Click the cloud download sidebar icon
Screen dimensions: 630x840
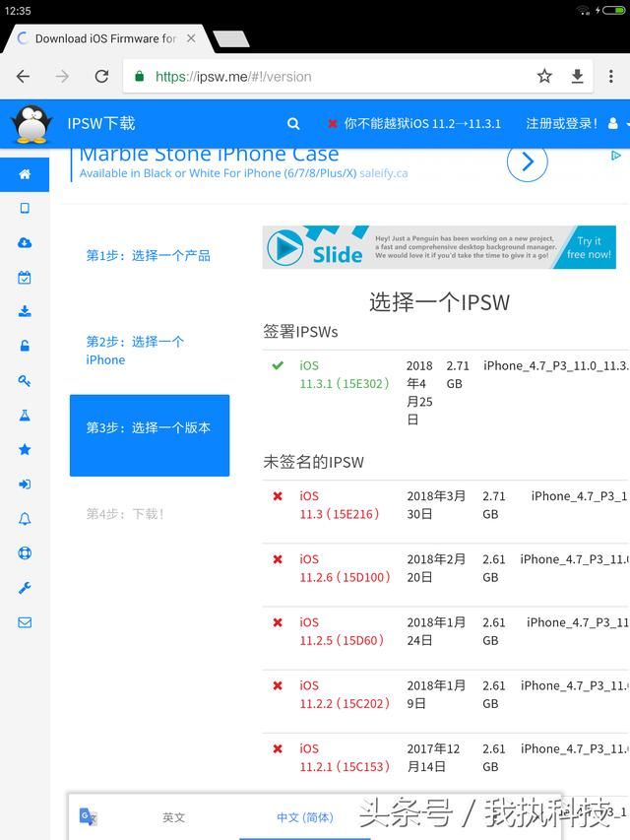coord(25,242)
